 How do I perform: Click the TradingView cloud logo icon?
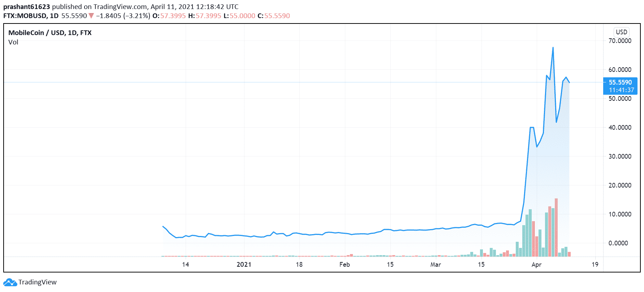point(10,282)
